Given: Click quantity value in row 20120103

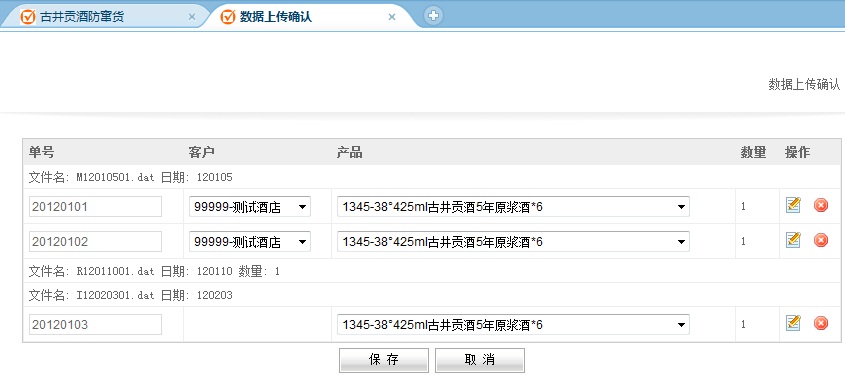Looking at the screenshot, I should [744, 324].
